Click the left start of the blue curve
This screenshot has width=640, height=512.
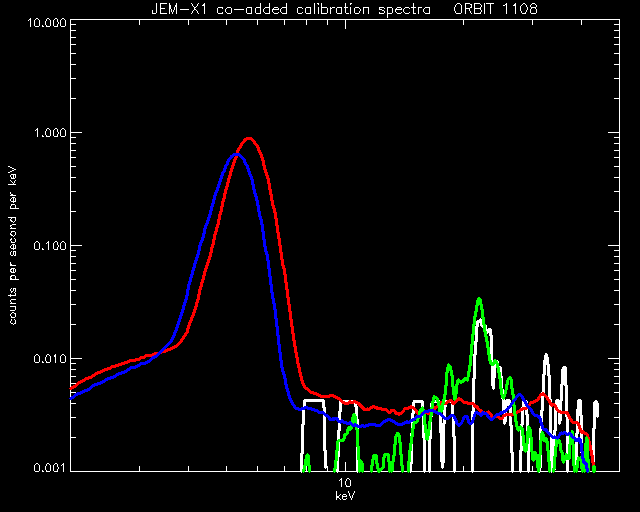point(73,397)
